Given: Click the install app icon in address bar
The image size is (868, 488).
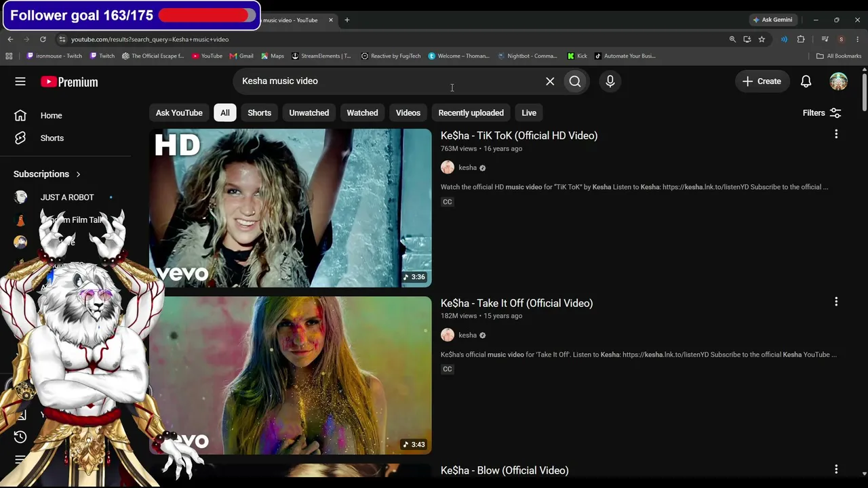Looking at the screenshot, I should 747,39.
